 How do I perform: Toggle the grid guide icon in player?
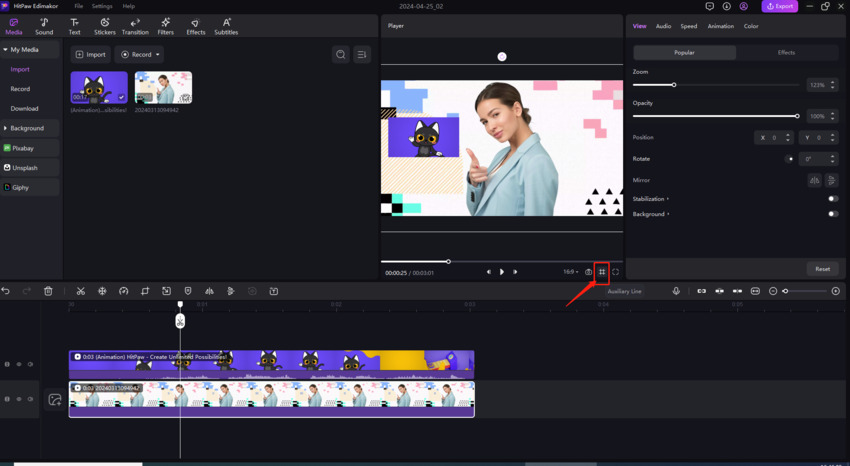602,272
